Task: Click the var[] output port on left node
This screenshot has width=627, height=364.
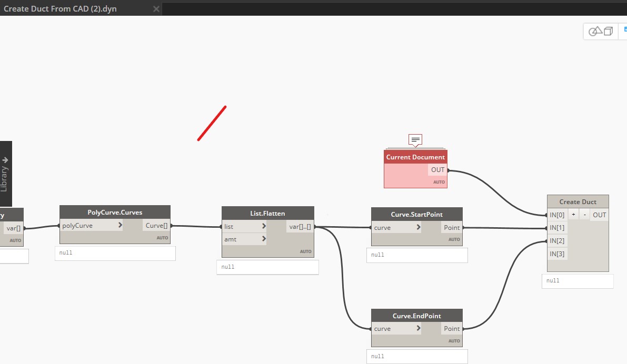Action: [x=13, y=228]
